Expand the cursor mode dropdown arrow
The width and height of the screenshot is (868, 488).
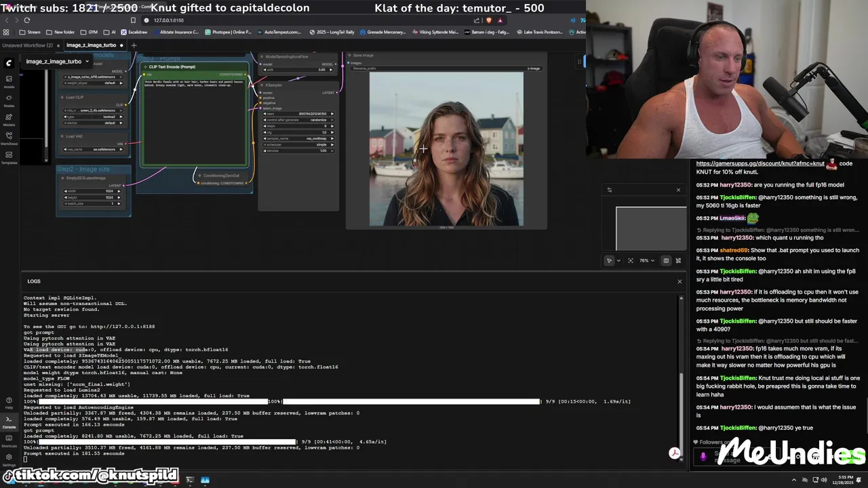(x=618, y=260)
